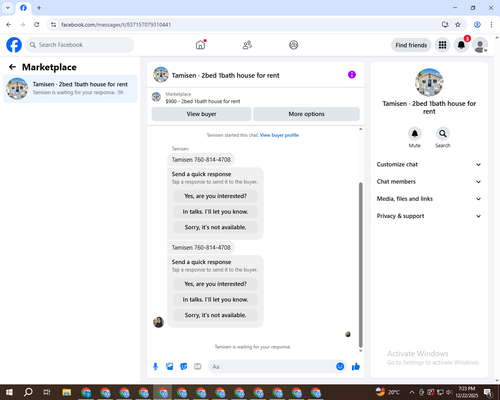Screen dimensions: 500x400
Task: Attach a file with the photo icon
Action: coord(170,367)
